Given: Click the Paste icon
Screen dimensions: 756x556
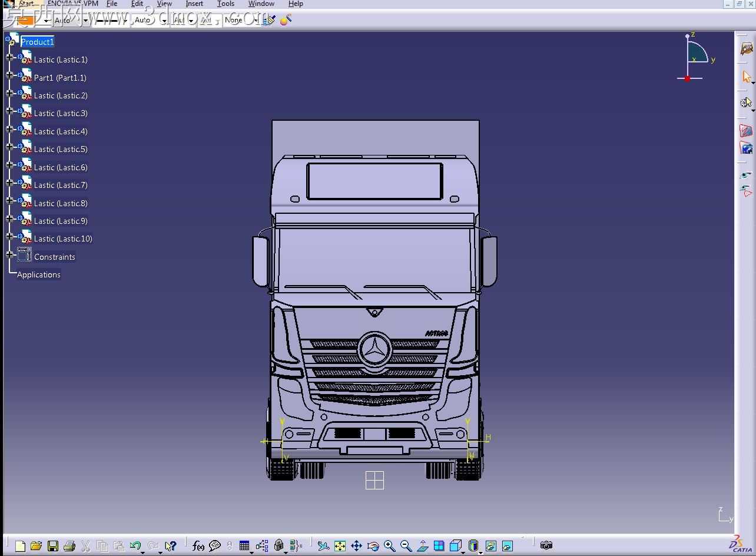Looking at the screenshot, I should click(x=118, y=546).
